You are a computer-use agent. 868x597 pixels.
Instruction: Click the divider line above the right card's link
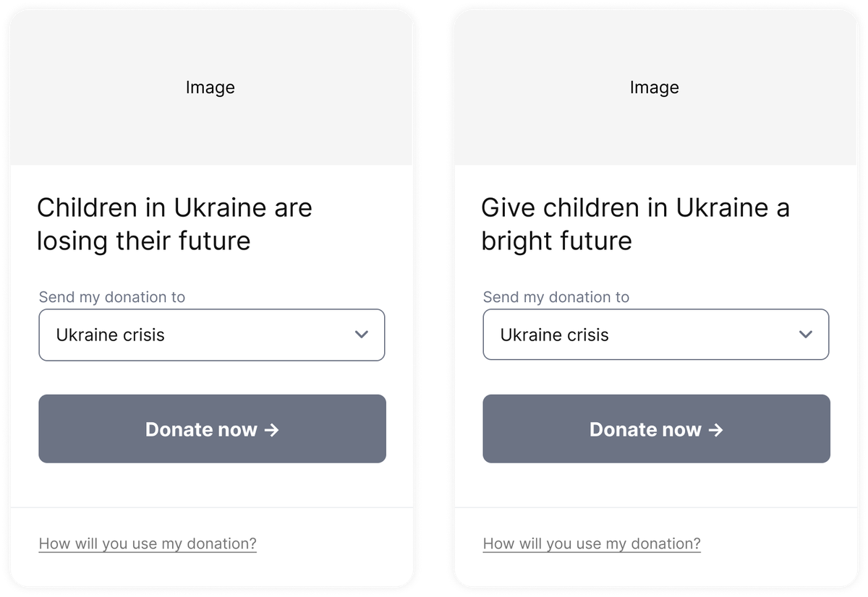[655, 507]
